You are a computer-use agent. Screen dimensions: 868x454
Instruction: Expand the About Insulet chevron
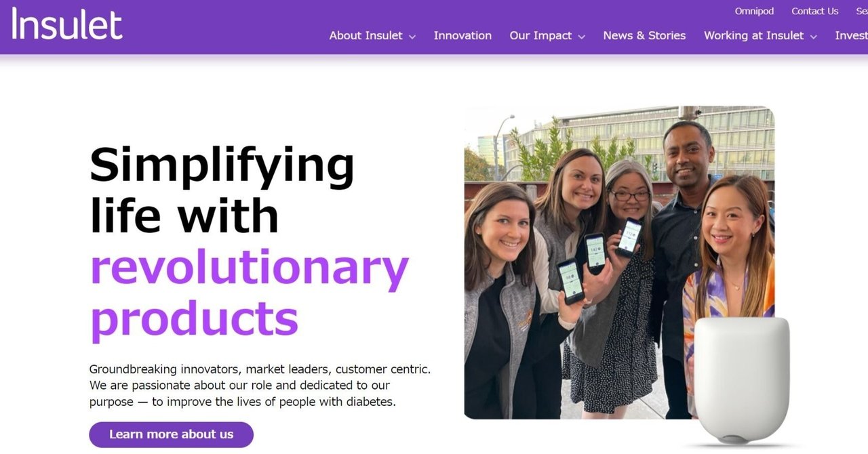coord(412,37)
